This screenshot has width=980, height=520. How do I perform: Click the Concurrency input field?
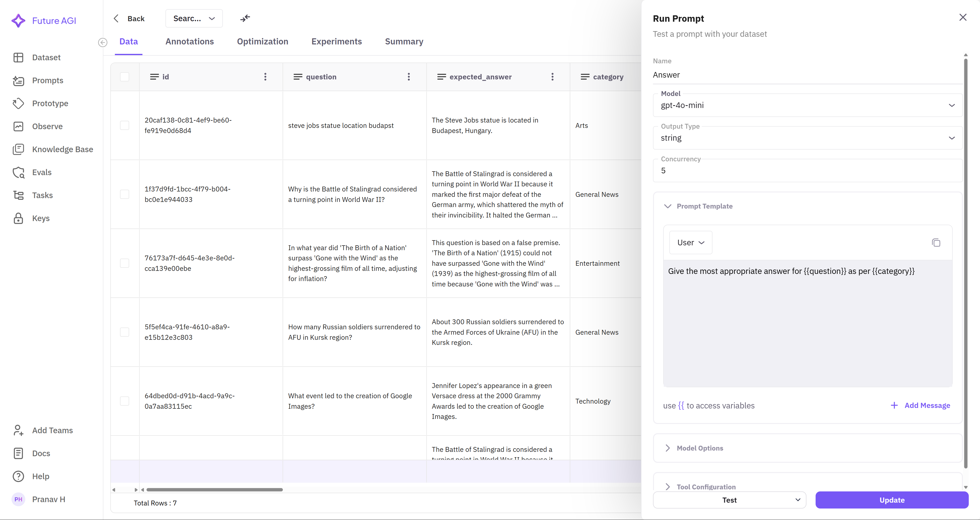click(x=807, y=171)
